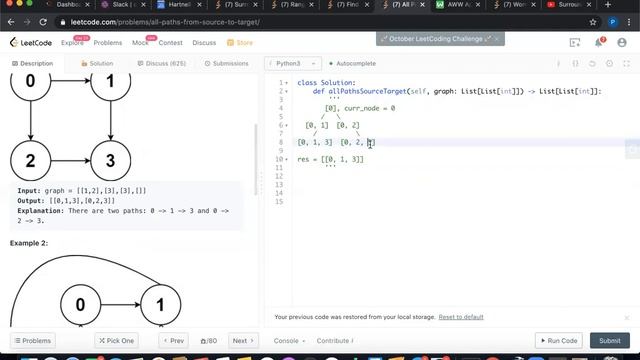The width and height of the screenshot is (640, 360).
Task: Dismiss the restored code notice
Action: tap(627, 317)
